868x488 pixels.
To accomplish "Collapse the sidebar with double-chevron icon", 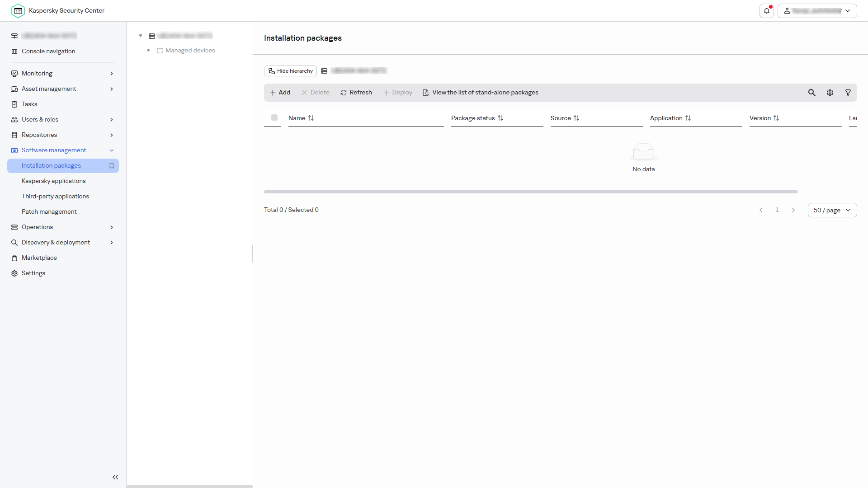I will click(x=115, y=477).
